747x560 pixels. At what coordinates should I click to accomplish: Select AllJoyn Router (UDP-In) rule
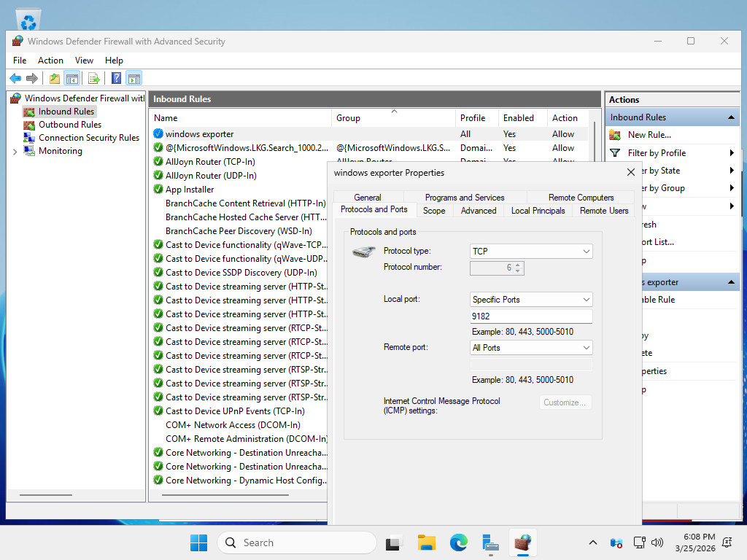coord(211,175)
